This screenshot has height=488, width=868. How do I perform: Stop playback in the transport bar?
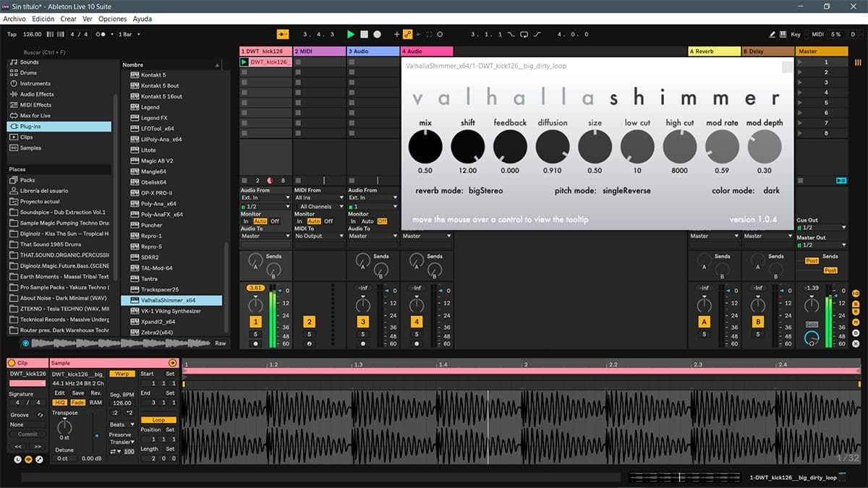click(364, 34)
